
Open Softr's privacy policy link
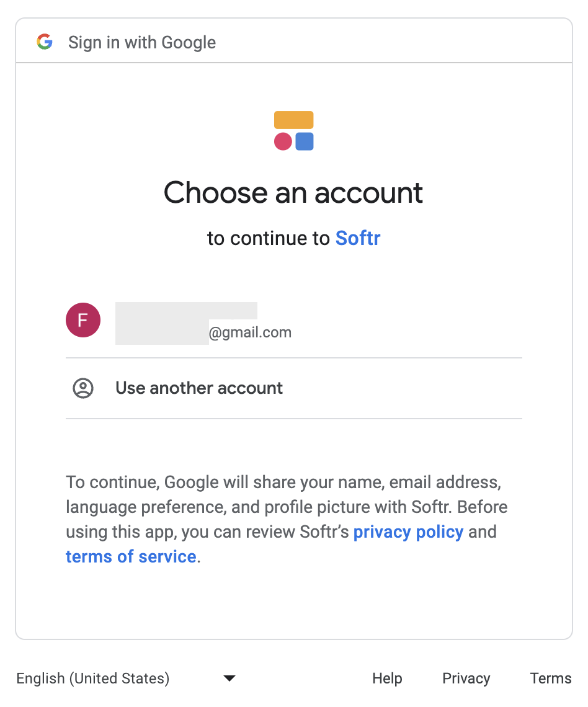click(408, 532)
